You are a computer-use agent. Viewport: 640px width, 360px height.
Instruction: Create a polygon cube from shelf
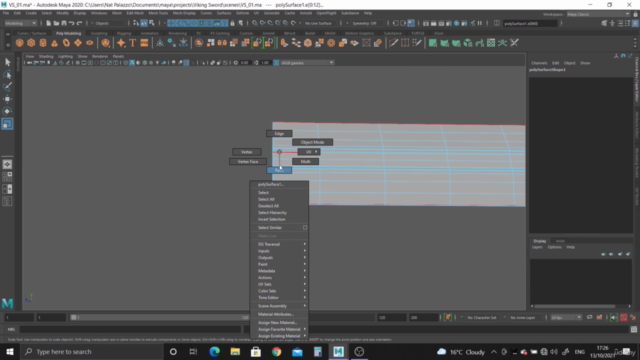click(31, 43)
